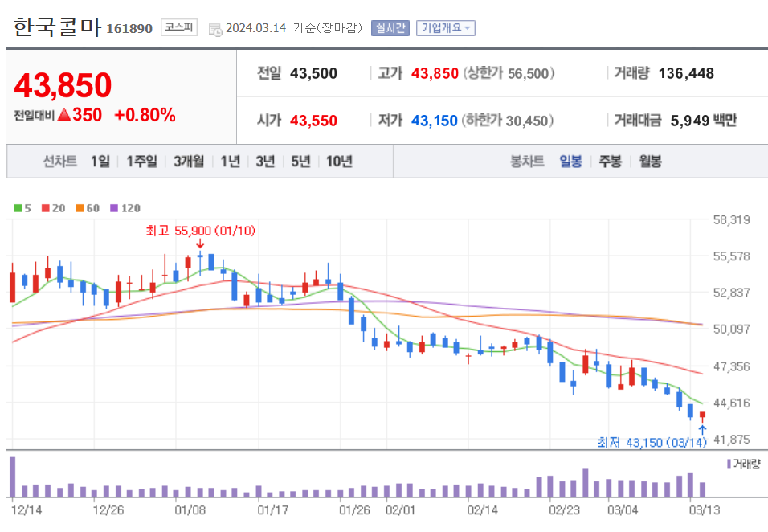Viewport: 768px width, 532px height.
Task: Click the 저가 value 43,150
Action: coord(435,121)
